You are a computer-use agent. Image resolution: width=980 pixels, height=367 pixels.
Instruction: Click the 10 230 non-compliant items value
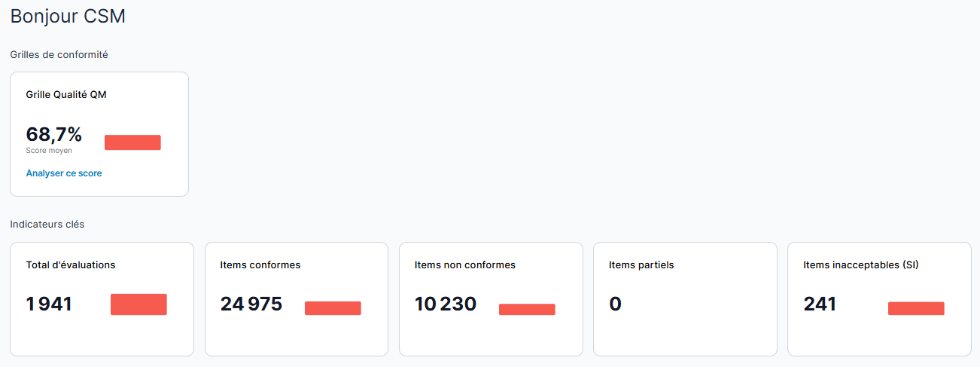446,304
